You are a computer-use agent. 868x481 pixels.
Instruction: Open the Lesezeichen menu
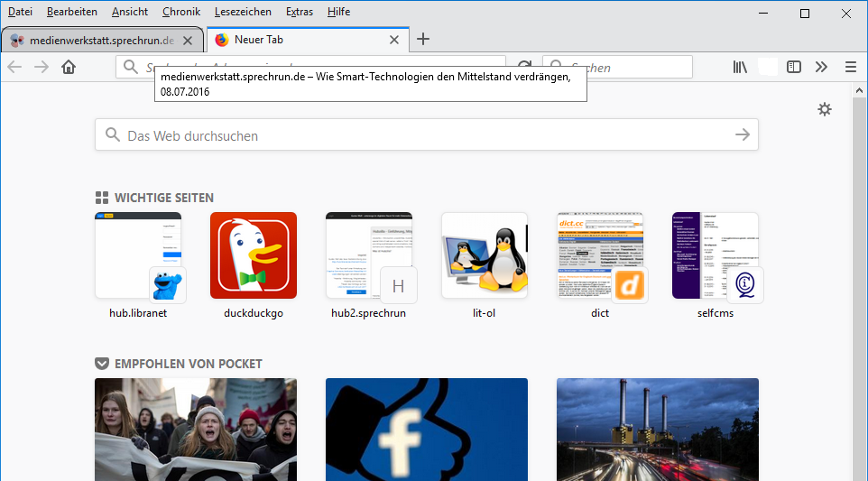click(244, 12)
